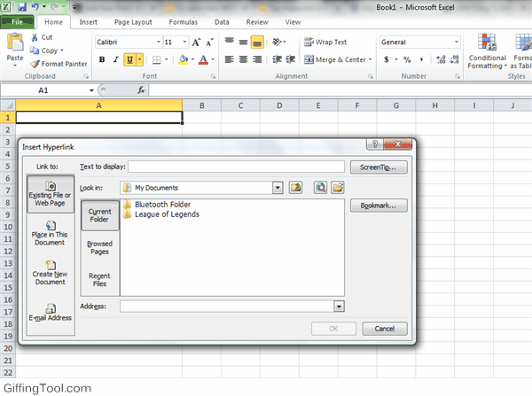Open the General number format dropdown

pos(457,42)
